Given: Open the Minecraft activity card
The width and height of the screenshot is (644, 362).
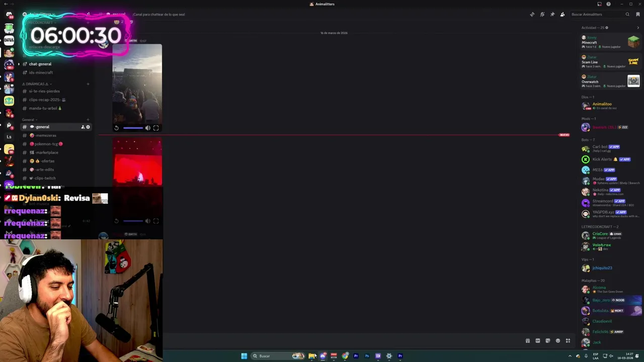Looking at the screenshot, I should click(x=610, y=42).
